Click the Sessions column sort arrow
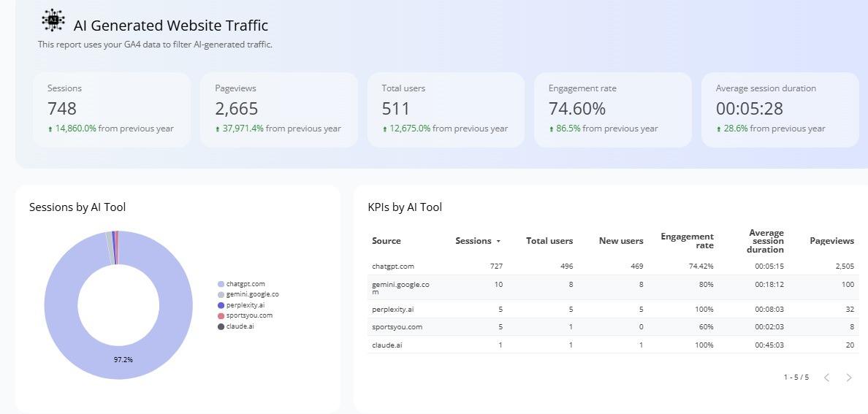The height and width of the screenshot is (414, 868). [498, 241]
